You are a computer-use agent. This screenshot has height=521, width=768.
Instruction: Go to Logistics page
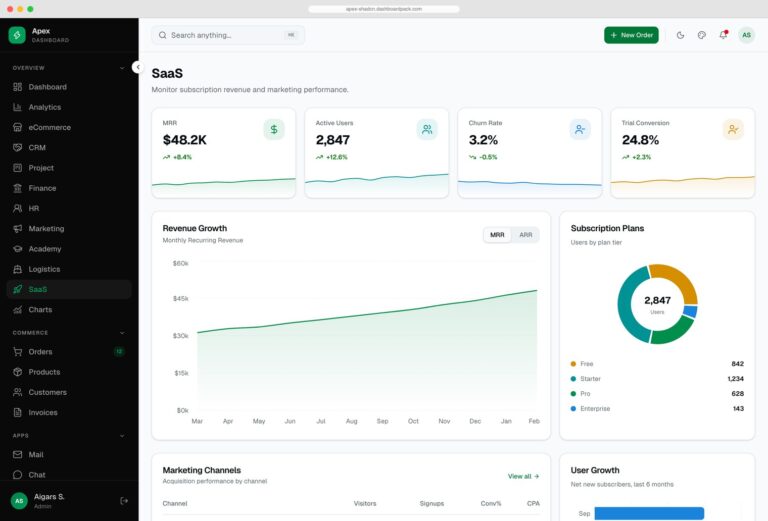tap(69, 269)
